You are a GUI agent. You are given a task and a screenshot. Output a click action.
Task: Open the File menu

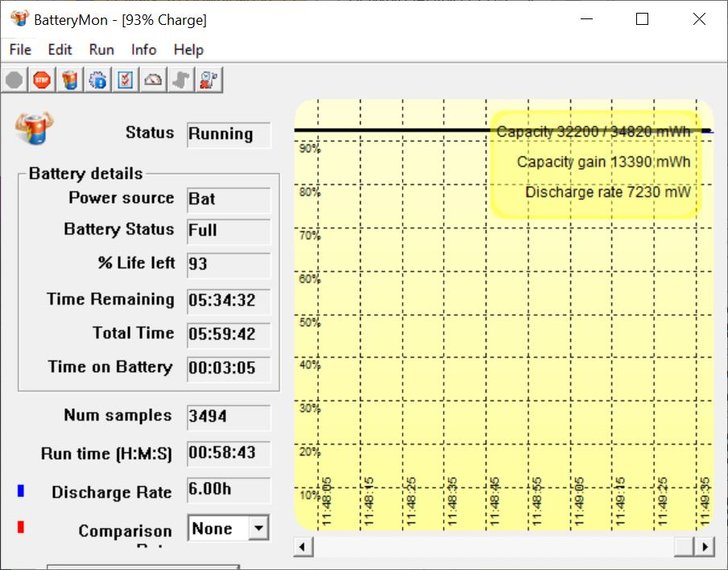(x=20, y=49)
